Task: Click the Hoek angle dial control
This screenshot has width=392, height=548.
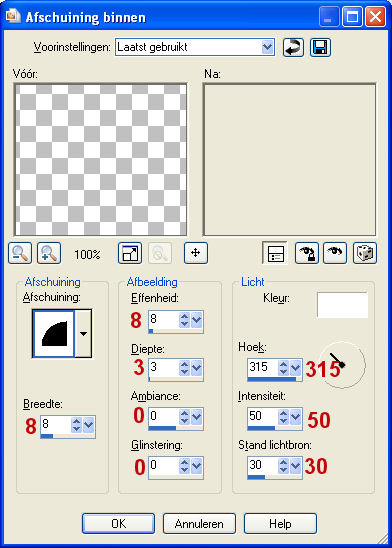Action: point(342,365)
